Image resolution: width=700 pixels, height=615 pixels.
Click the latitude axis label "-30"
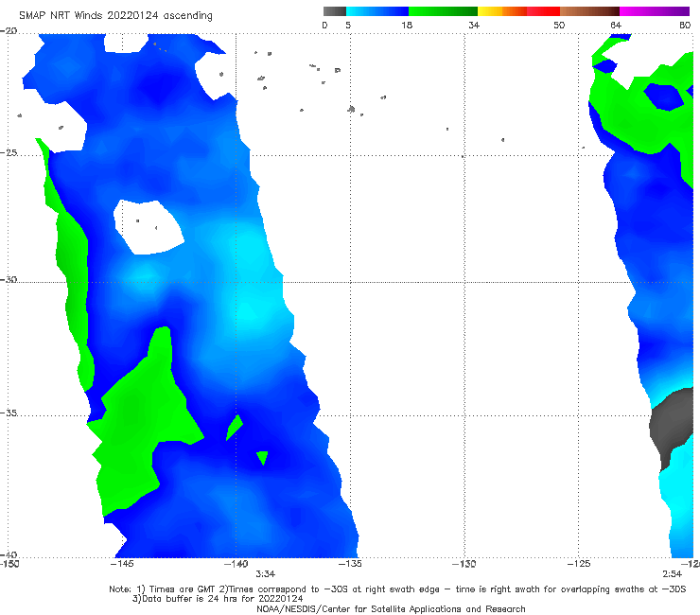9,279
